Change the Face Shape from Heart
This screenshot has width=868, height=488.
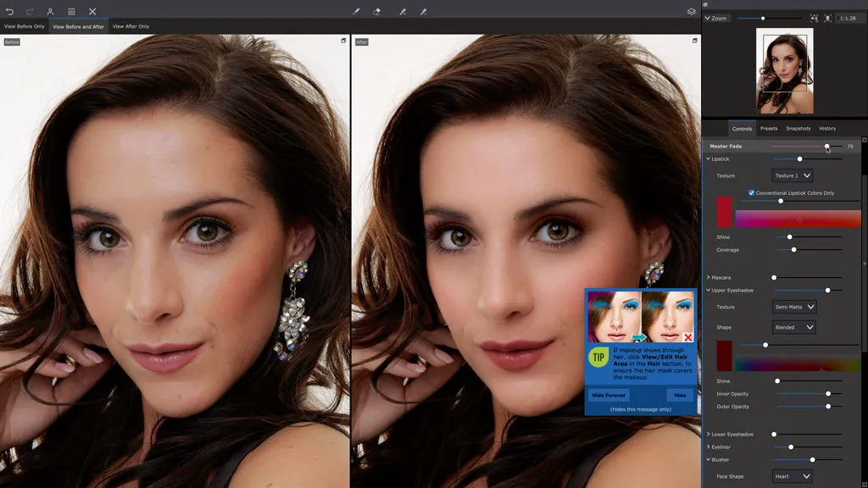pyautogui.click(x=791, y=476)
